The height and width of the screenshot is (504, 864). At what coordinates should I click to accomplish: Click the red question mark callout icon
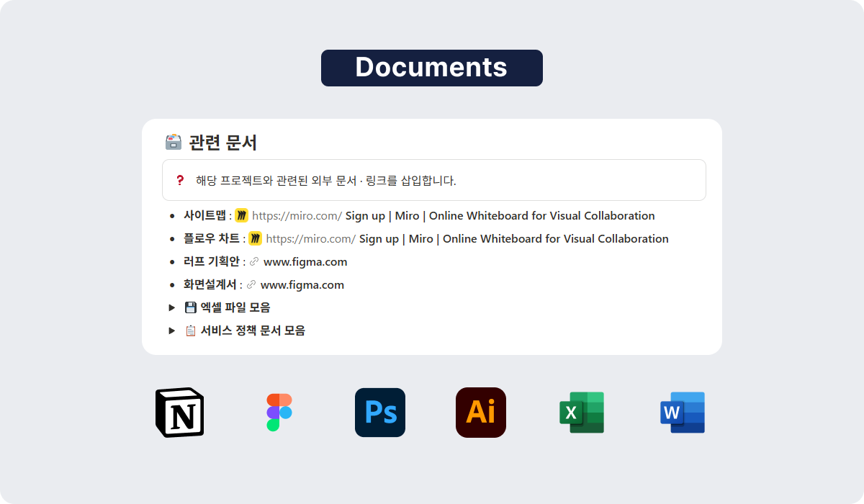coord(180,180)
